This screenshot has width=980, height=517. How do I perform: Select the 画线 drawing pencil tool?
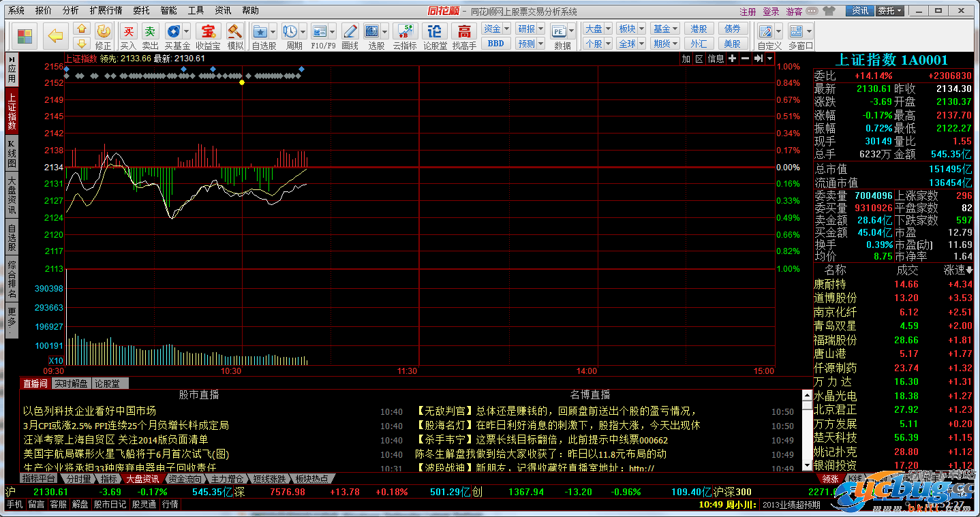click(350, 31)
